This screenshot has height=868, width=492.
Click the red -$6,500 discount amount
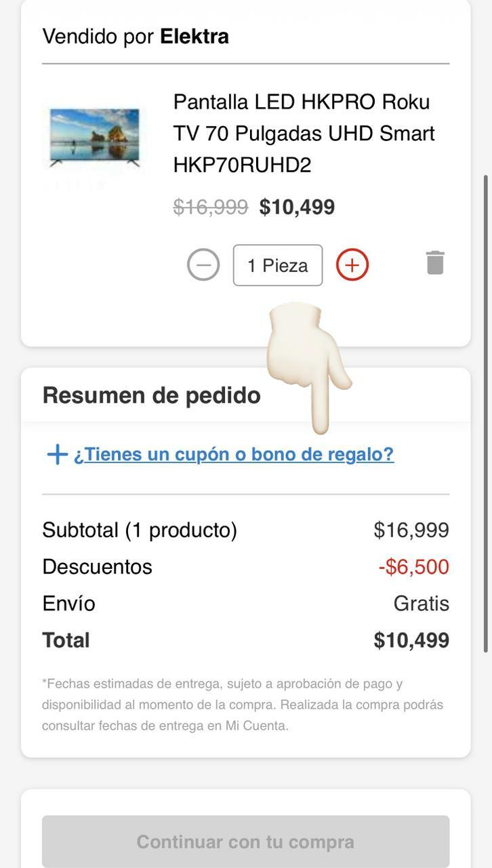click(413, 567)
